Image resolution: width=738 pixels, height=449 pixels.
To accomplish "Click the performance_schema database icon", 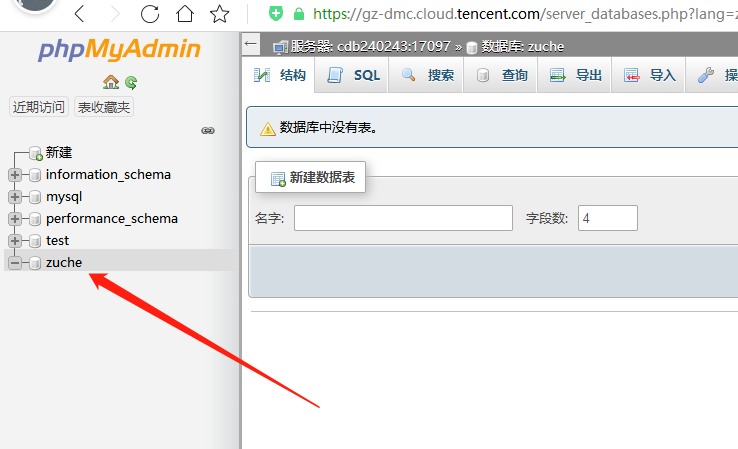I will 35,219.
